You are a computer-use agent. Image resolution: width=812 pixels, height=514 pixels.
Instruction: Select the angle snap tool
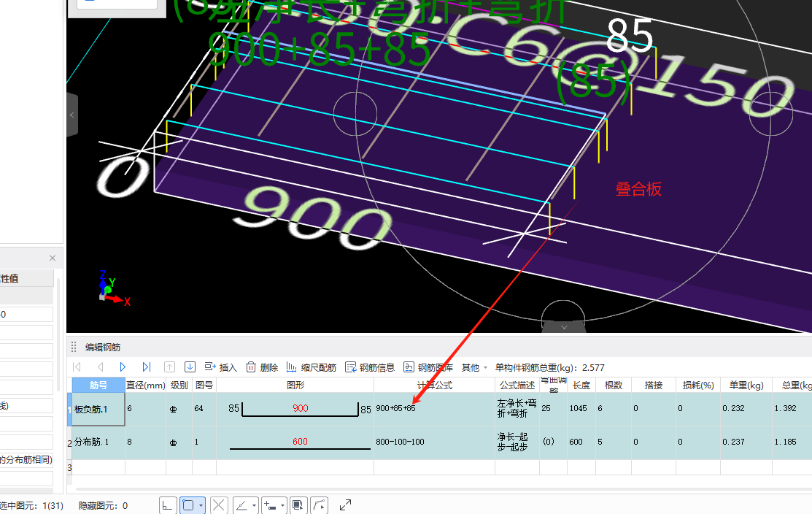[x=241, y=505]
